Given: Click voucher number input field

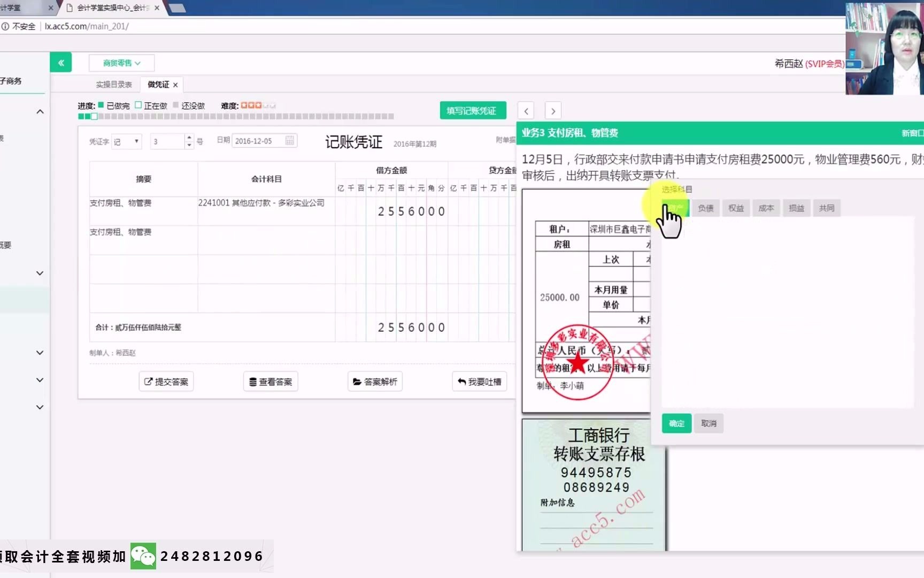Looking at the screenshot, I should point(167,141).
